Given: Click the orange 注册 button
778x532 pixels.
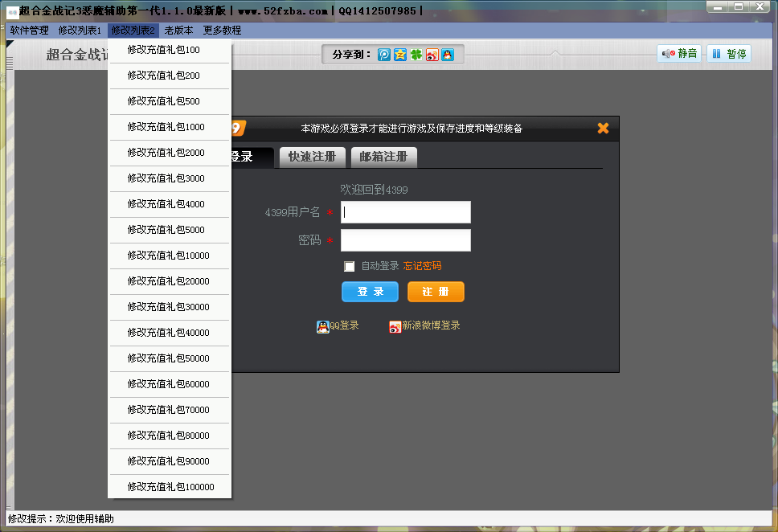Looking at the screenshot, I should 436,292.
